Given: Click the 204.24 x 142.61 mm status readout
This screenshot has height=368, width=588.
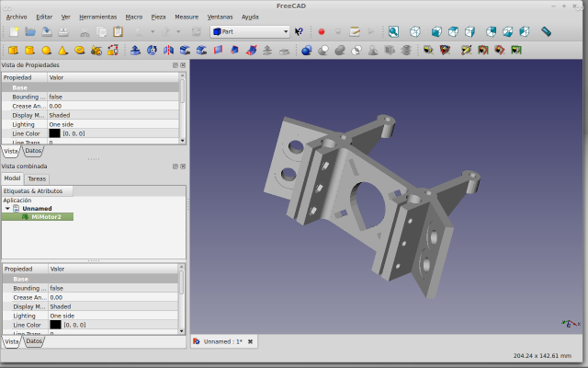Looking at the screenshot, I should 542,356.
